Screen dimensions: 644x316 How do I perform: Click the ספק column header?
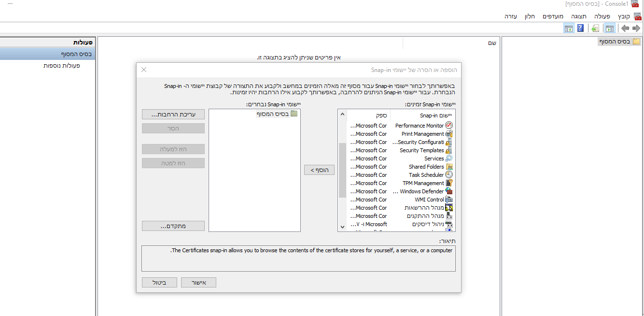(x=369, y=115)
